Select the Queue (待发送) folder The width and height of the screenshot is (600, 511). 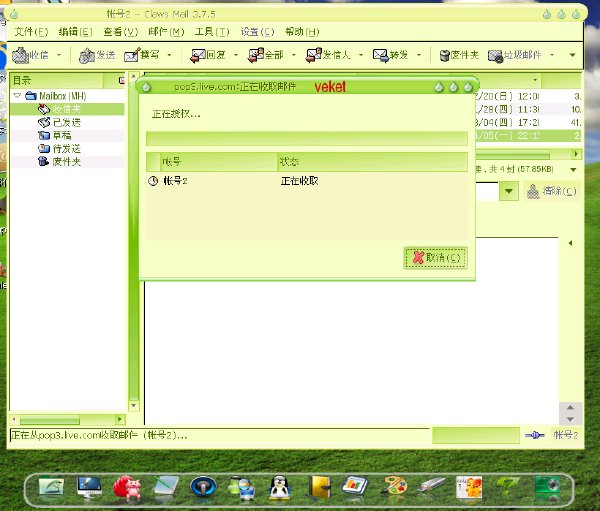pos(67,149)
